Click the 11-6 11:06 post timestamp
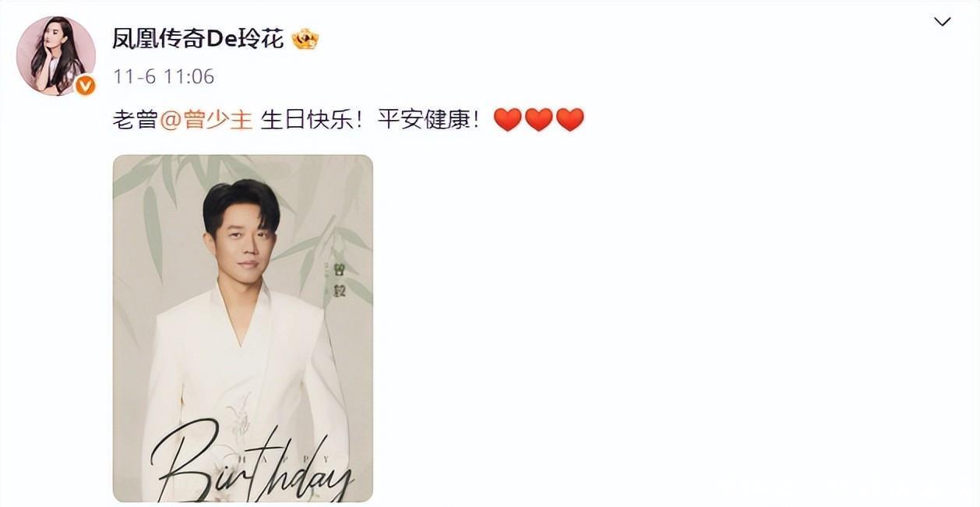The width and height of the screenshot is (980, 507). click(x=164, y=76)
